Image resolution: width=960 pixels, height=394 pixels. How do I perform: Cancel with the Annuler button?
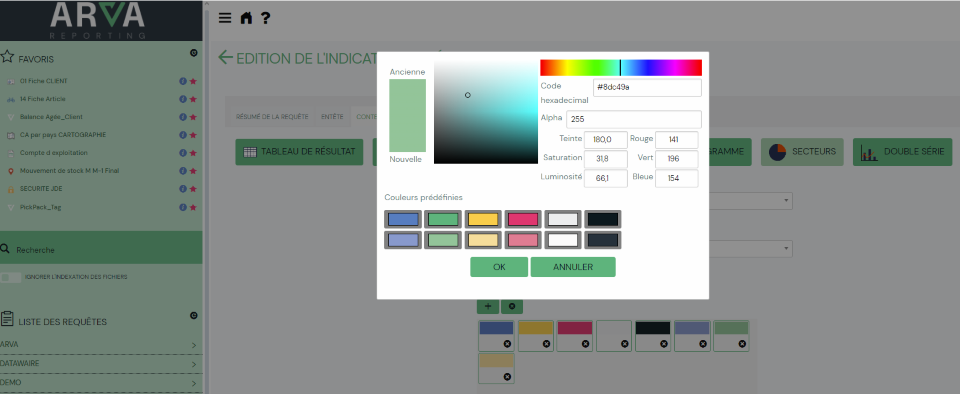(573, 267)
